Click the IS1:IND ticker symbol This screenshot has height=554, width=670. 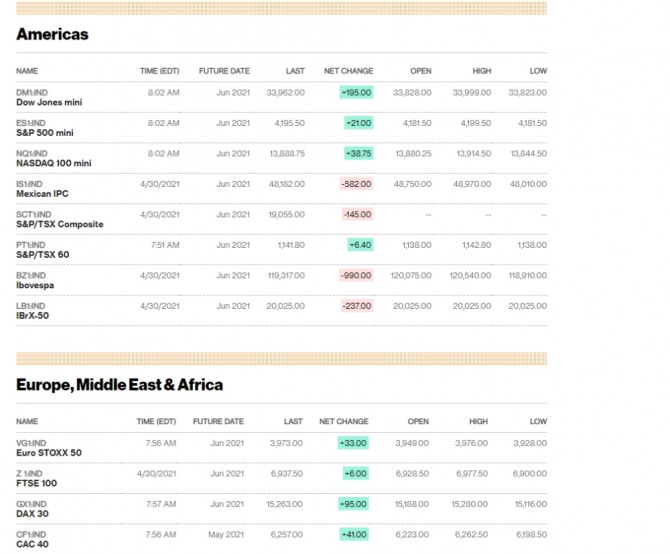29,184
